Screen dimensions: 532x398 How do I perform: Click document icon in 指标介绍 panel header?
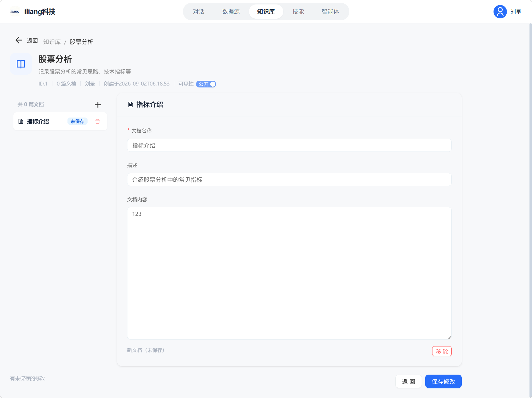(130, 104)
